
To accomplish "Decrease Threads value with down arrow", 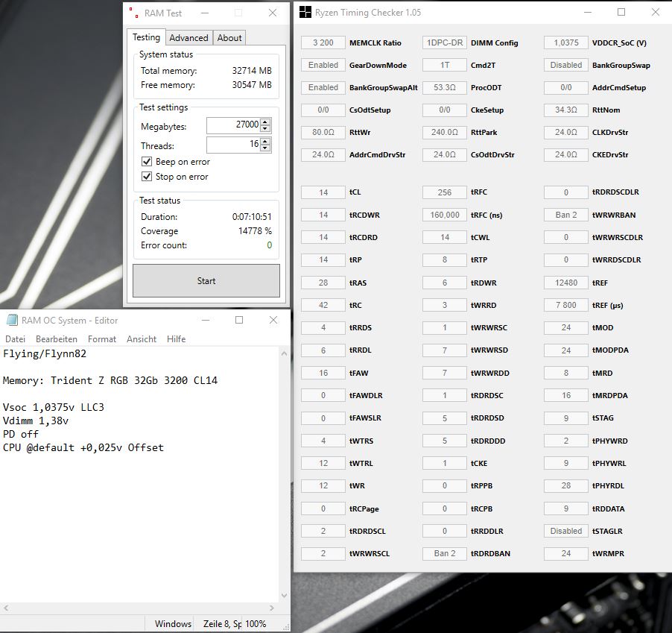I will (265, 148).
